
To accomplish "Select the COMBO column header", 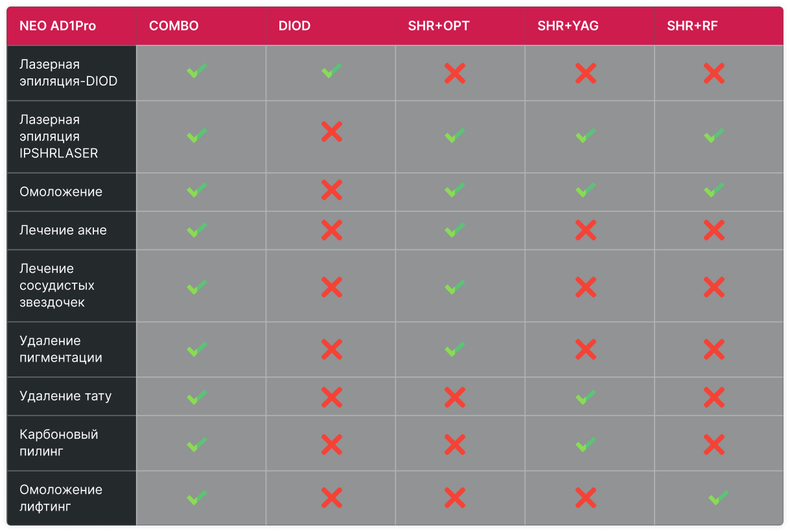I will (x=174, y=27).
